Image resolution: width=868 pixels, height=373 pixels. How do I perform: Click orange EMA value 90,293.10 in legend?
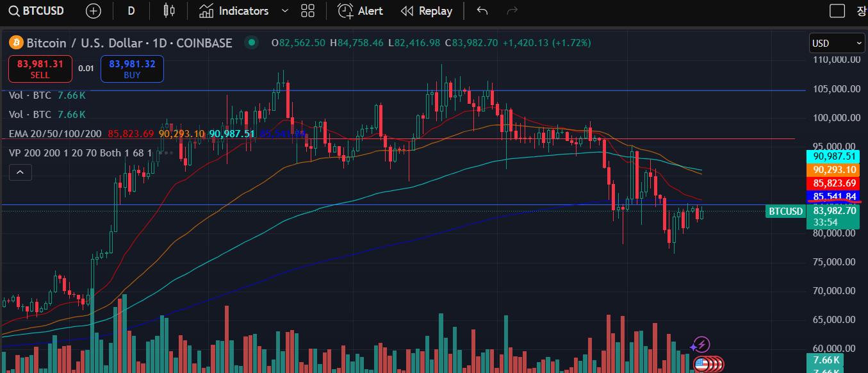(181, 133)
